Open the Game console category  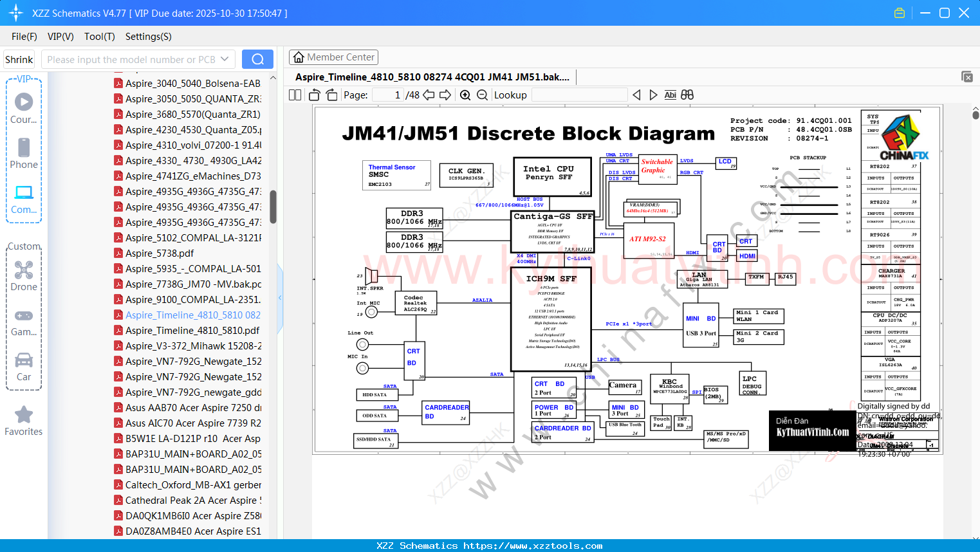point(24,322)
